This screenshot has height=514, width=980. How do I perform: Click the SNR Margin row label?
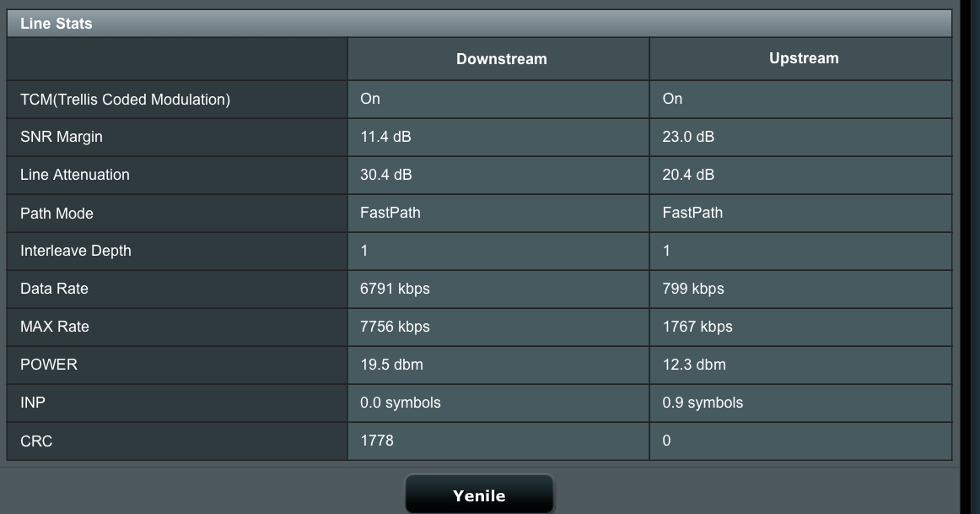pyautogui.click(x=61, y=137)
